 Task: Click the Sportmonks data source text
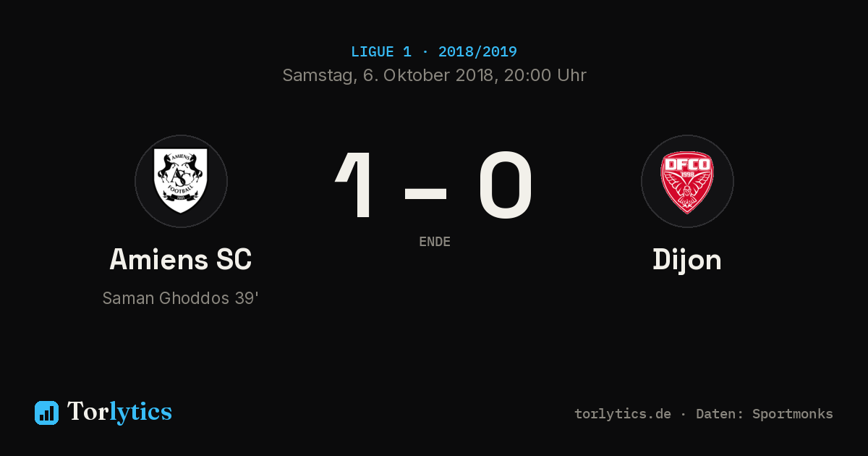pos(793,414)
